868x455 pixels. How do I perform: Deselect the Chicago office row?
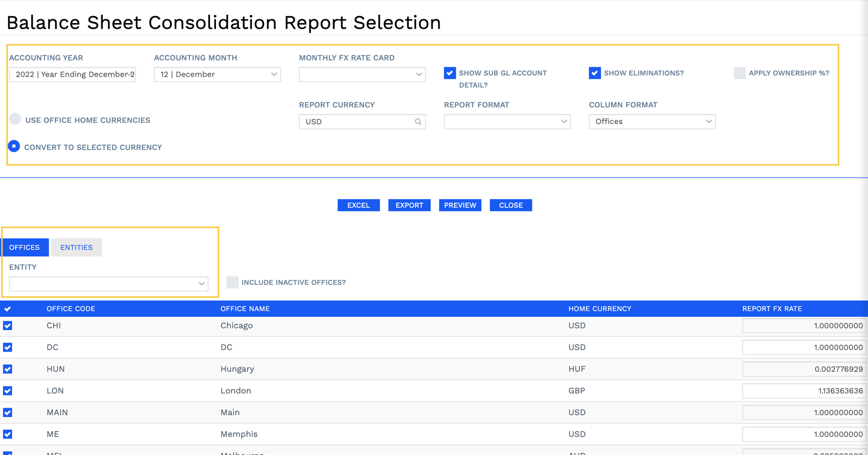(x=7, y=325)
